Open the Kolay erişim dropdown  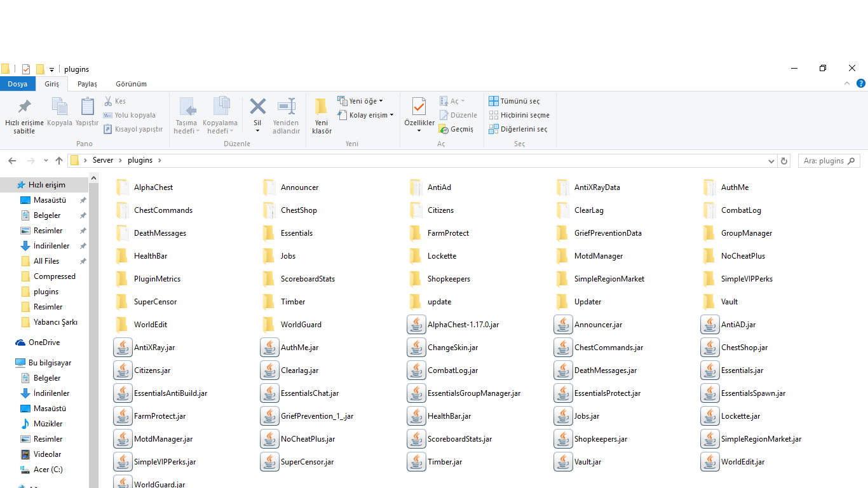click(x=365, y=115)
